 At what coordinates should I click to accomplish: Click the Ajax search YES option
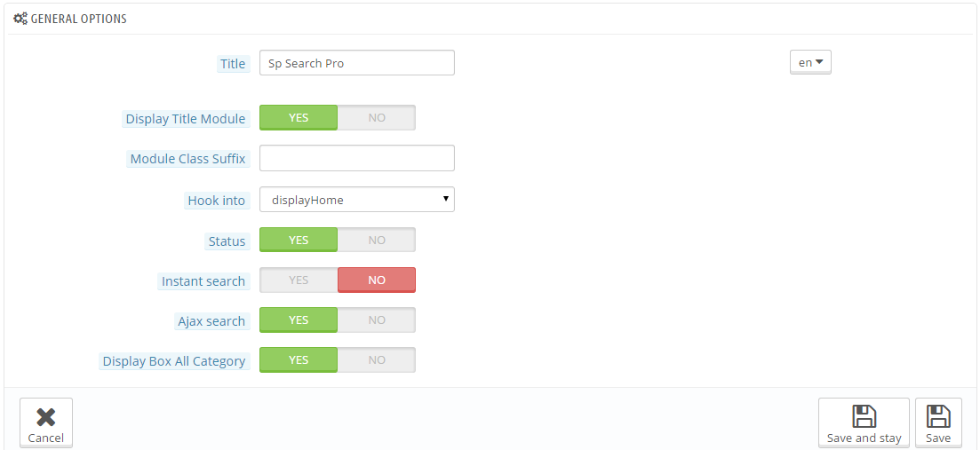click(299, 320)
